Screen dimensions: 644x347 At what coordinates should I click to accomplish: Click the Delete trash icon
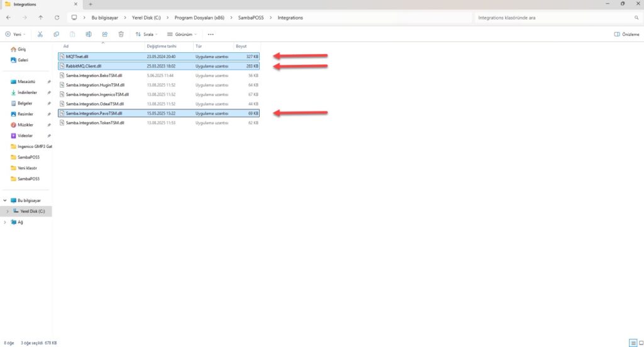click(x=121, y=34)
